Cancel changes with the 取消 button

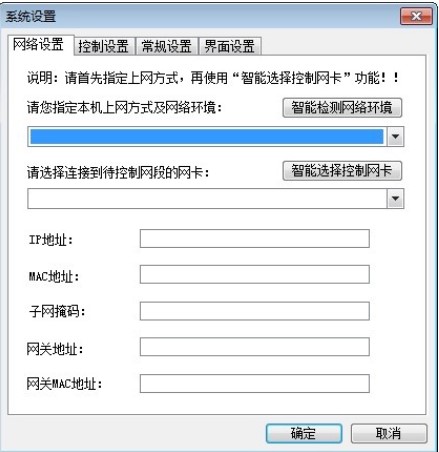[389, 433]
